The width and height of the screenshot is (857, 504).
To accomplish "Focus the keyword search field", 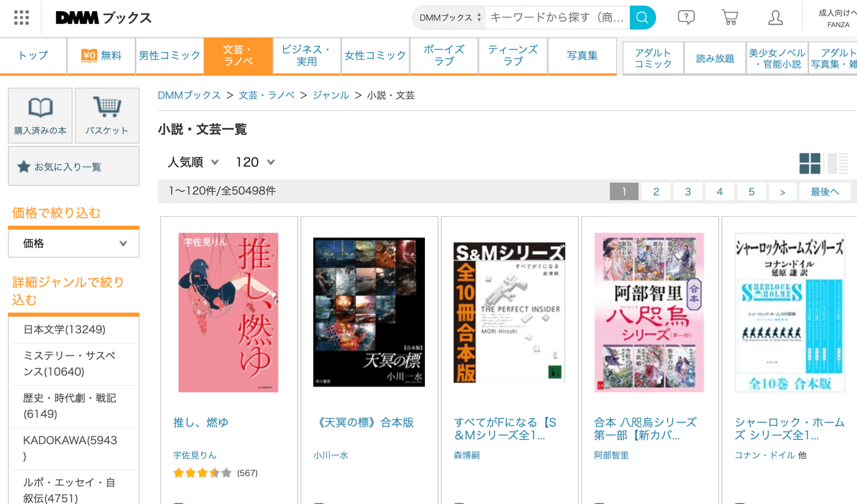I will (x=557, y=17).
